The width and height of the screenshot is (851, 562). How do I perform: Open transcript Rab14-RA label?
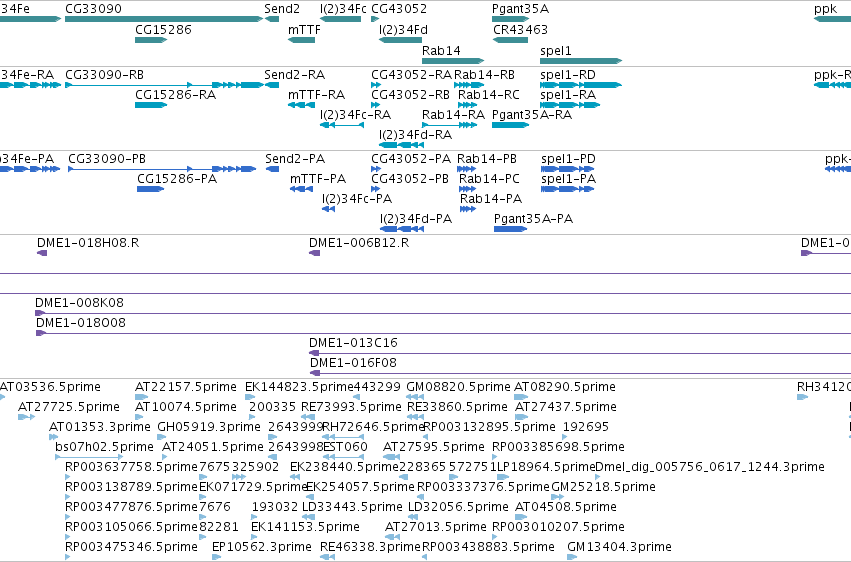click(x=454, y=114)
